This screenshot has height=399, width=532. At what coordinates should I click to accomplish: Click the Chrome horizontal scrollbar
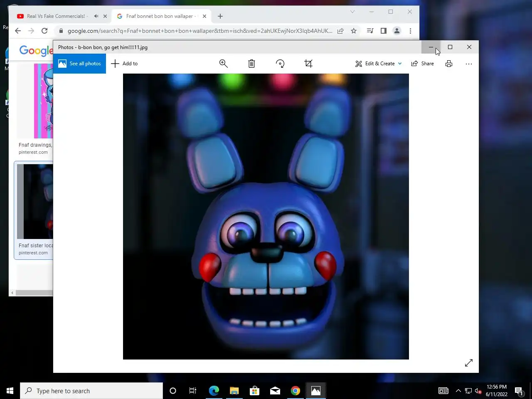(34, 293)
